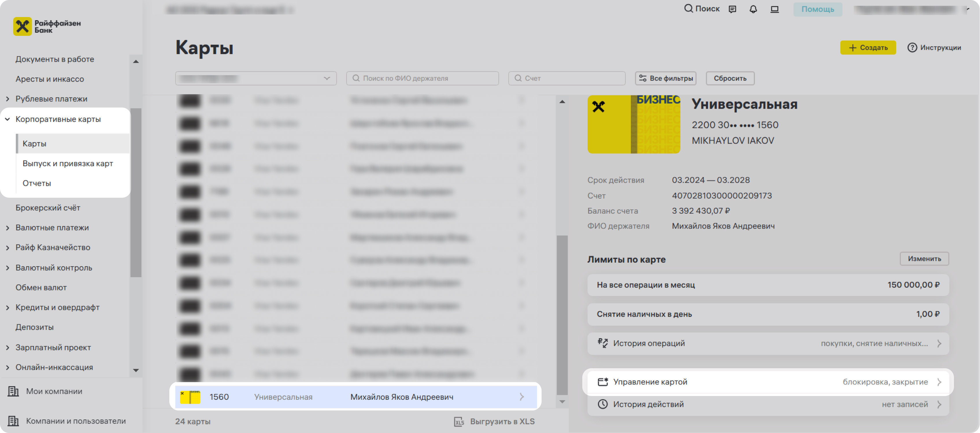The width and height of the screenshot is (980, 433).
Task: Expand the Currency control section
Action: tap(8, 268)
